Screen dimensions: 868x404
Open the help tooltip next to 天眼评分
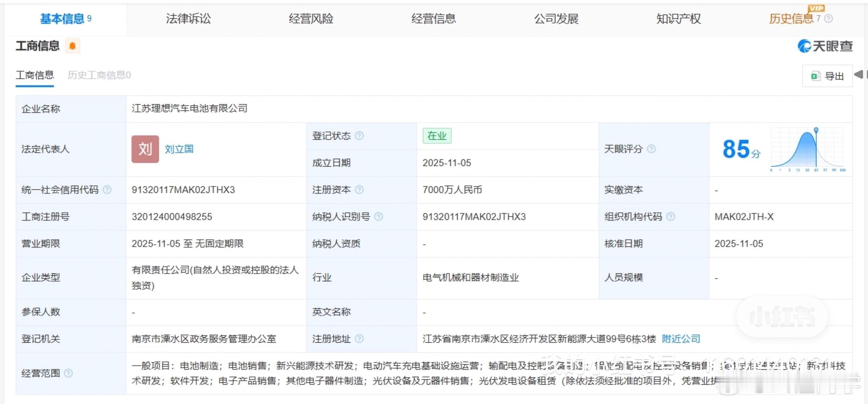[652, 149]
